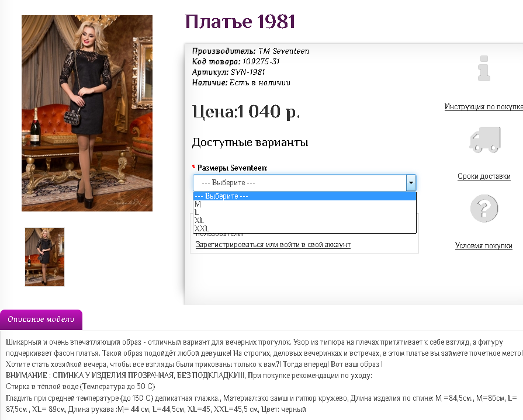The width and height of the screenshot is (523, 420).
Task: Click the Код товара: 109275-31 text
Action: [236, 61]
